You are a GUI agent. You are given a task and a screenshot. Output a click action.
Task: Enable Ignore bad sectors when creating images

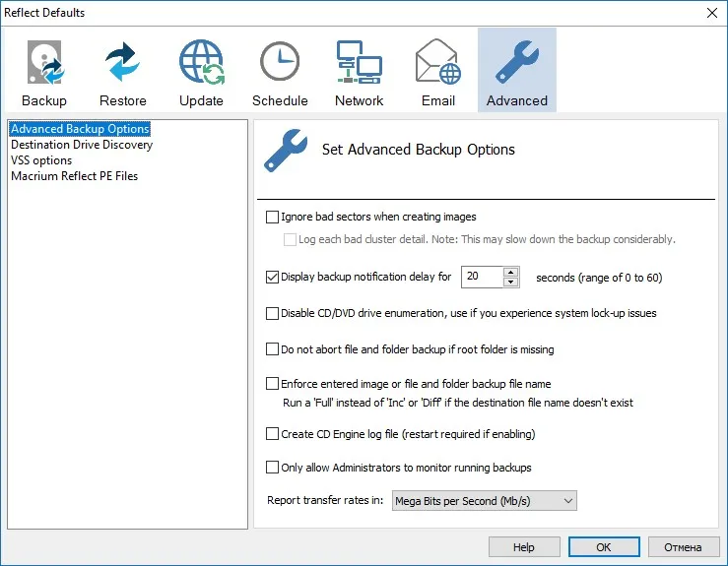tap(272, 217)
